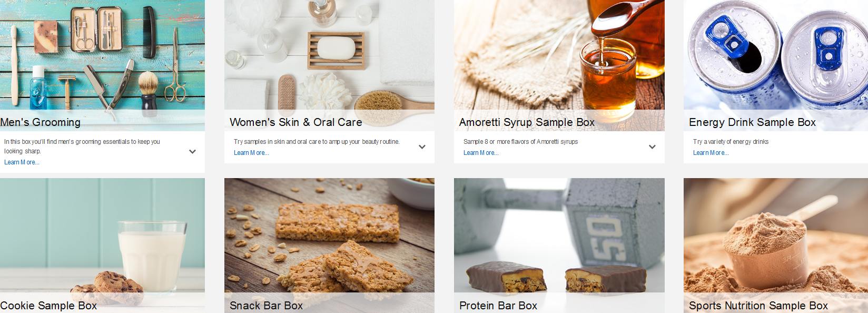Select the Energy Drink Sample Box title
The height and width of the screenshot is (313, 868).
pyautogui.click(x=752, y=122)
